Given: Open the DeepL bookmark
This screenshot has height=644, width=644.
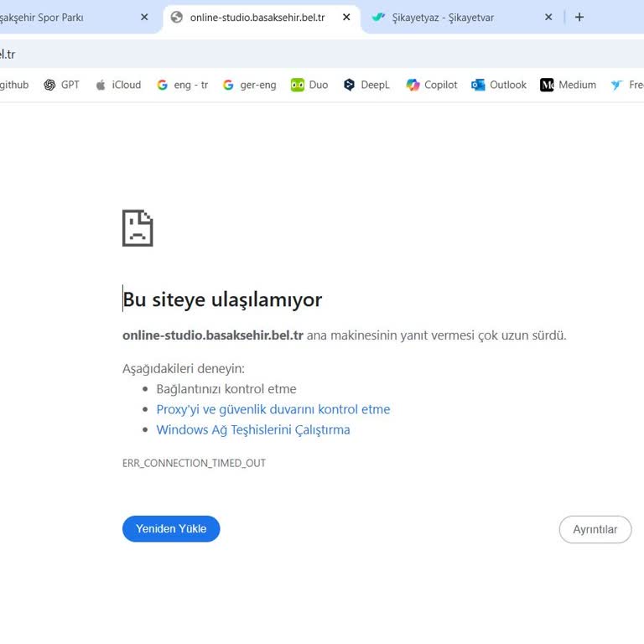Looking at the screenshot, I should point(366,85).
